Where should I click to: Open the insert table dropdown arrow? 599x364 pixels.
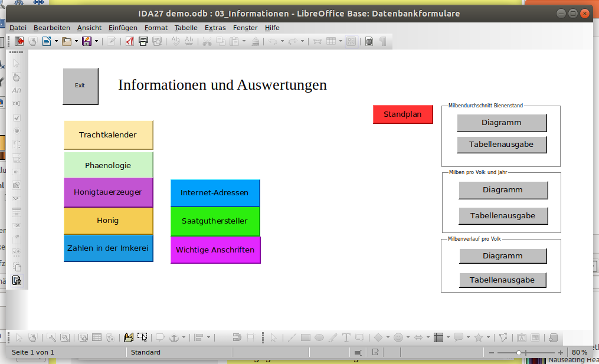click(x=341, y=41)
